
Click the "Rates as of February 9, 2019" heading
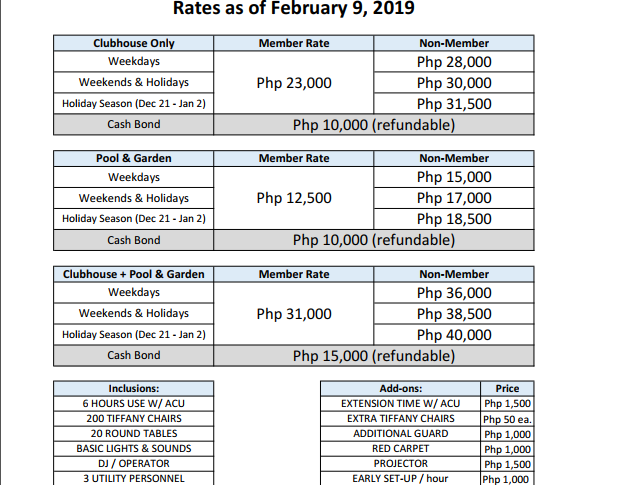pyautogui.click(x=294, y=10)
